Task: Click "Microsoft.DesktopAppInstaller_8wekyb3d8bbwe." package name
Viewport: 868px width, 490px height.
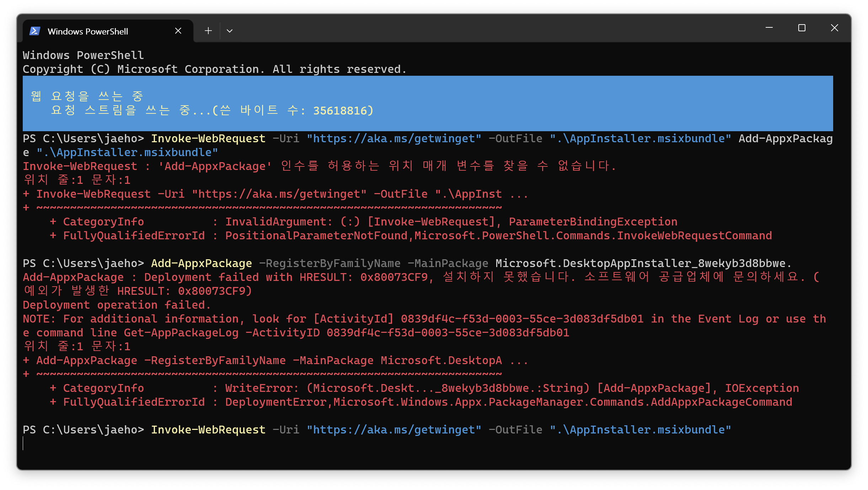Action: (644, 263)
